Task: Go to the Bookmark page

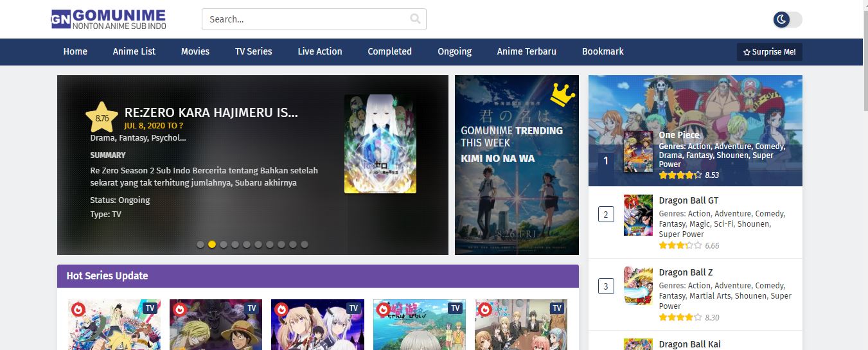Action: (x=603, y=51)
